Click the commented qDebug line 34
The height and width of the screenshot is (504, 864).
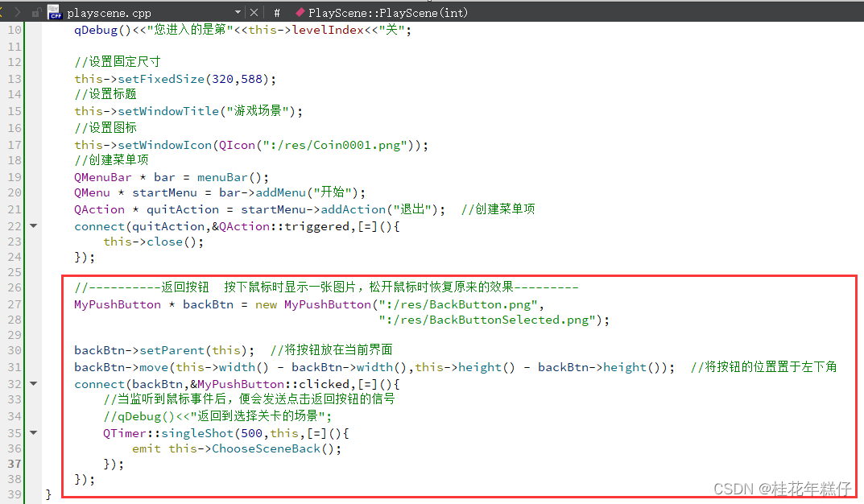point(217,416)
